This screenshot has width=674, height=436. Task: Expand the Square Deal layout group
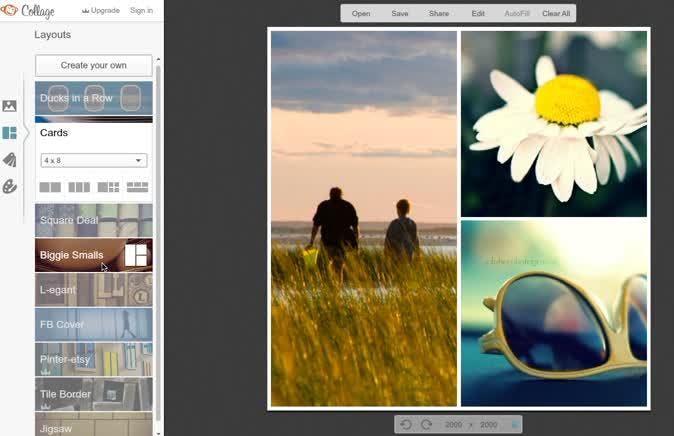click(94, 220)
